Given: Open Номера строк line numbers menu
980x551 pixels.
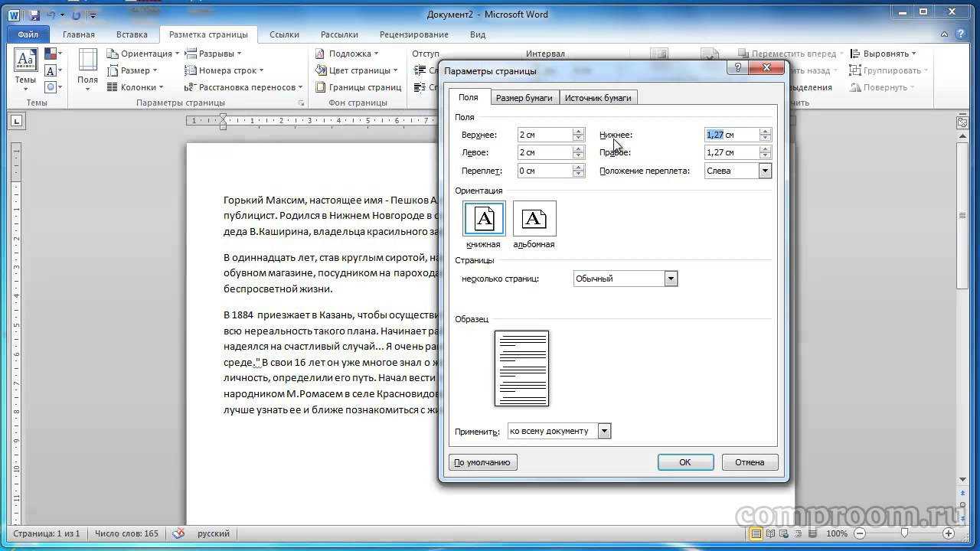Looking at the screenshot, I should (x=224, y=70).
